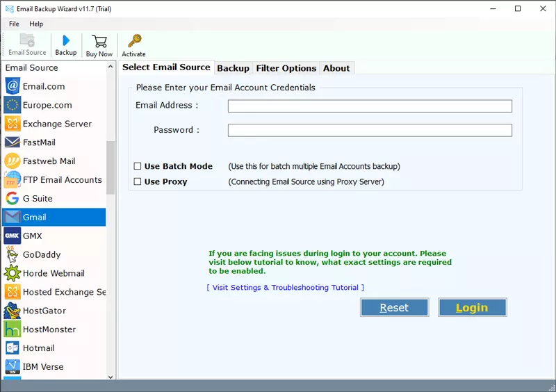Open Buy Now shopping cart icon
This screenshot has width=556, height=392.
[x=99, y=41]
